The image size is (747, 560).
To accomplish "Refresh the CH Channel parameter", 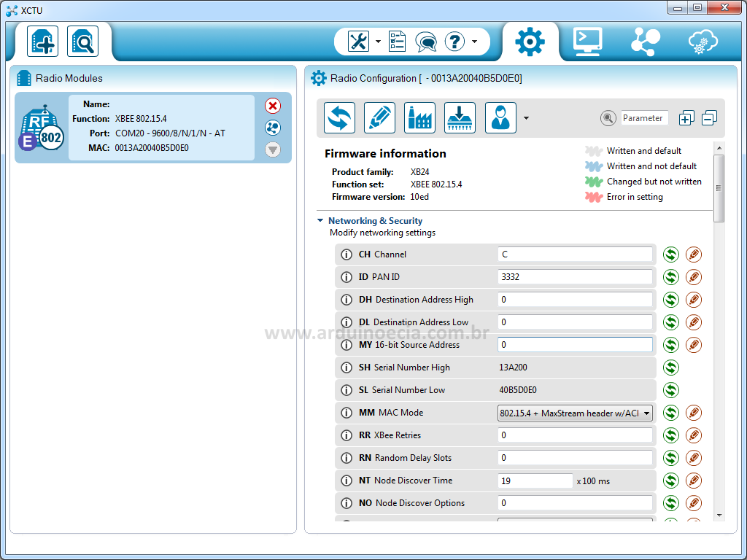I will pyautogui.click(x=671, y=254).
